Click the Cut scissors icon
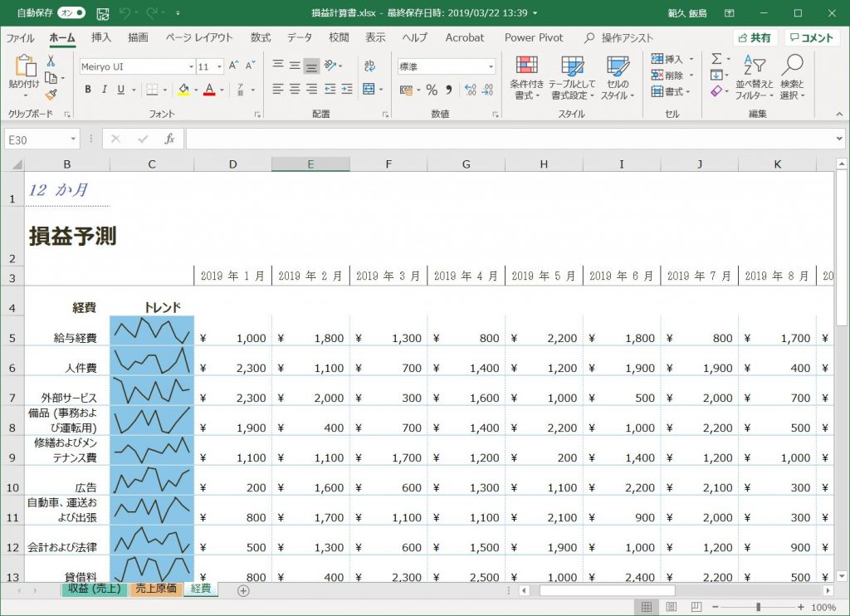850x616 pixels. pyautogui.click(x=51, y=61)
